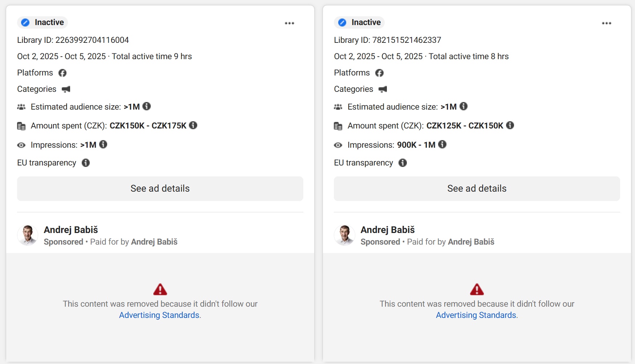Image resolution: width=635 pixels, height=364 pixels.
Task: Click right card's Estimated audience size info icon
Action: coord(464,106)
